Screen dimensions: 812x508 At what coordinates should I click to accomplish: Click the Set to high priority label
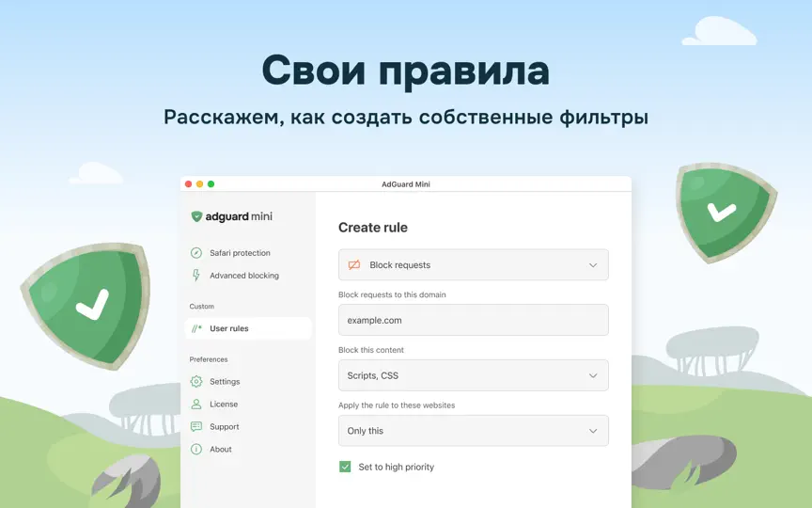[397, 467]
